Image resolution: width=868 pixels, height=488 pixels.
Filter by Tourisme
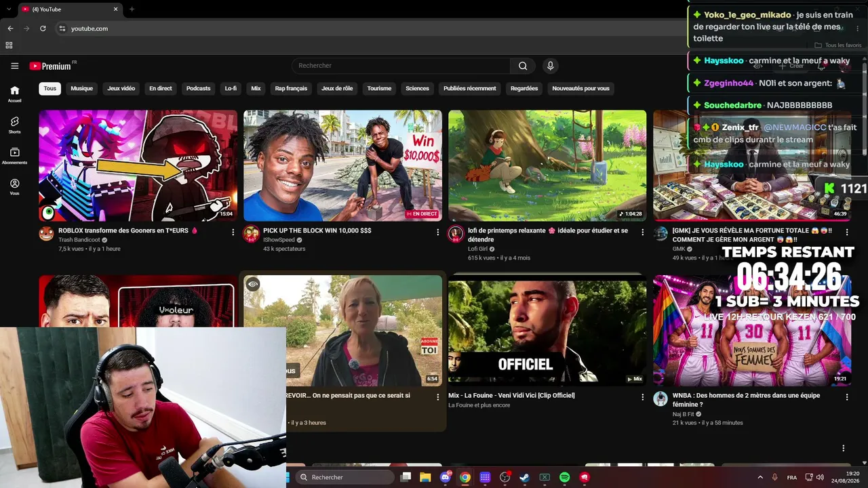point(379,88)
